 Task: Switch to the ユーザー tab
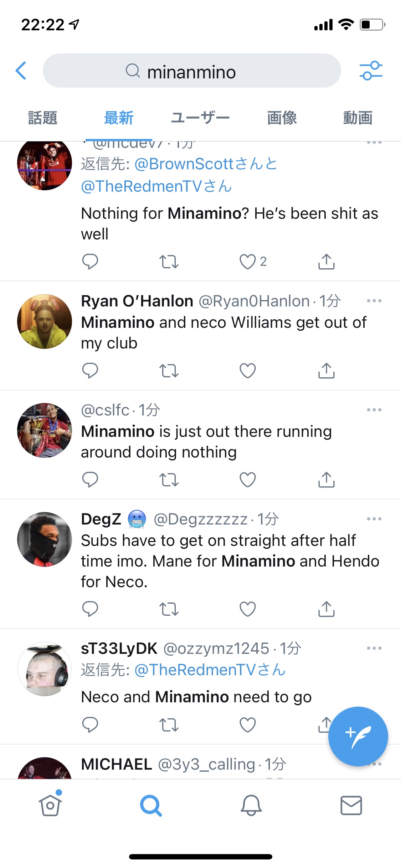(200, 118)
